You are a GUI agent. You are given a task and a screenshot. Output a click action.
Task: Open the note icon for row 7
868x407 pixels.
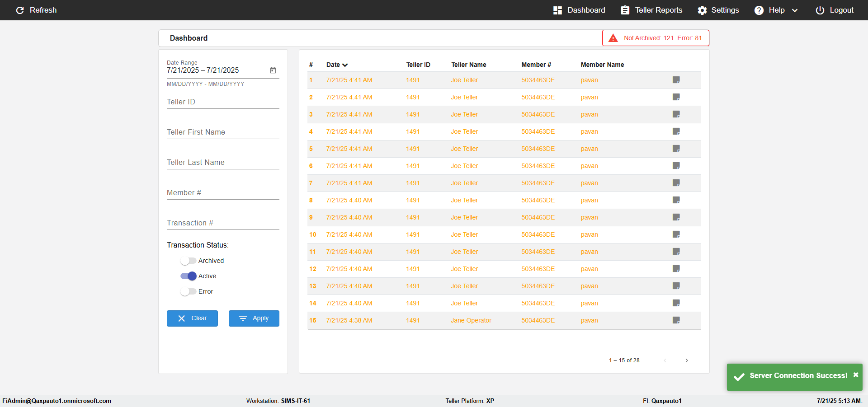(676, 183)
